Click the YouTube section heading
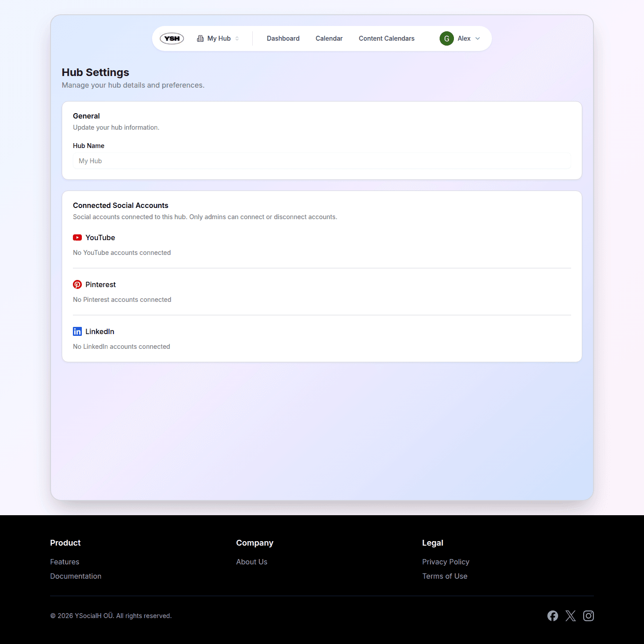 point(100,237)
